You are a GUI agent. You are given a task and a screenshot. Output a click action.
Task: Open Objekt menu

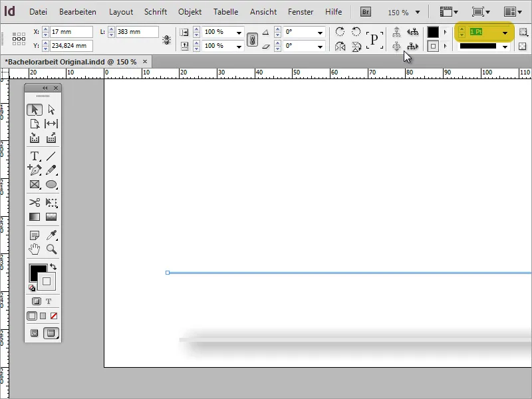coord(190,12)
